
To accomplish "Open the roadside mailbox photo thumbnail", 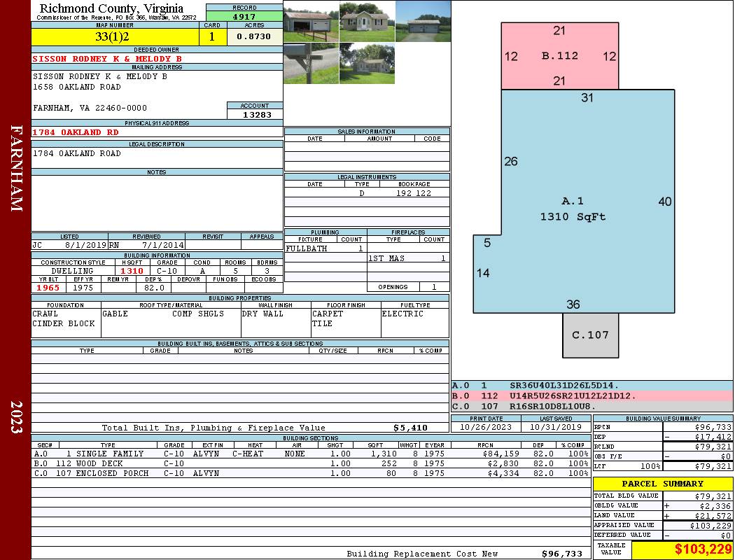I will (311, 63).
